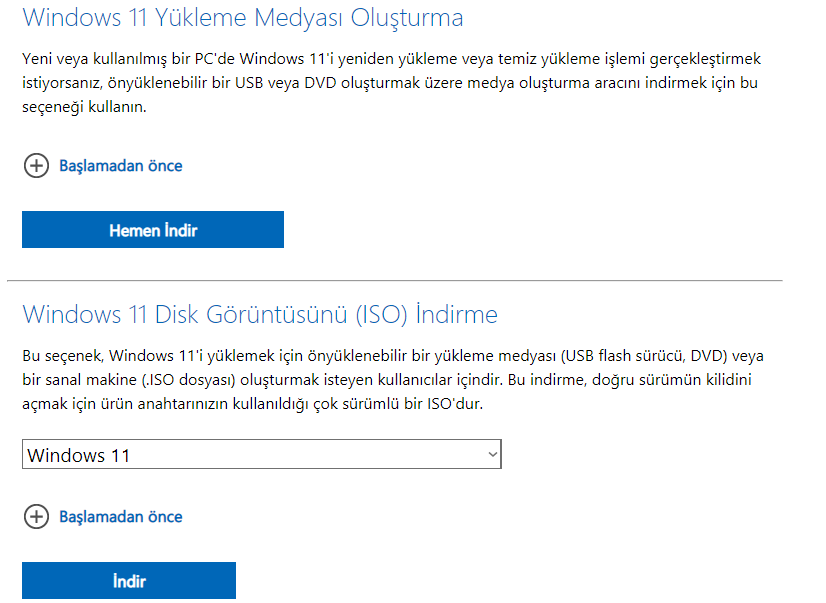This screenshot has height=603, width=826.
Task: Click the horizontal divider line between the two sections
Action: pos(394,280)
